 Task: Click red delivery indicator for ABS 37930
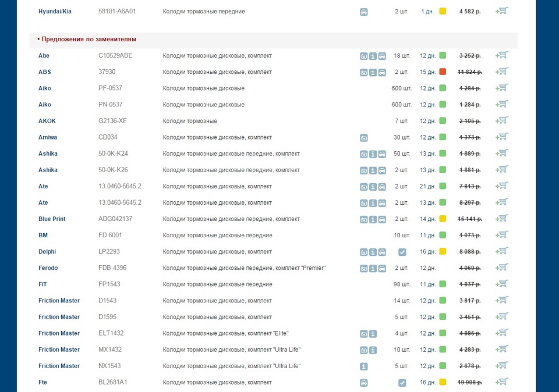point(443,72)
